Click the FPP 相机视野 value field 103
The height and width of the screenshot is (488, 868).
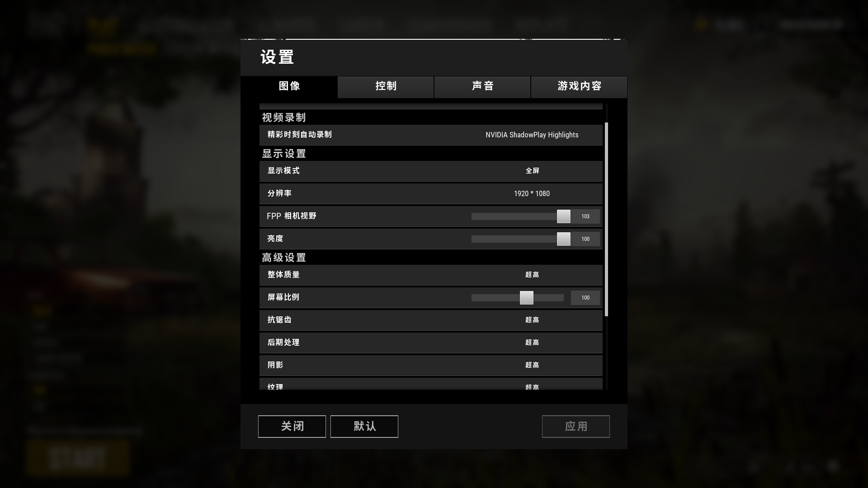[x=585, y=216]
